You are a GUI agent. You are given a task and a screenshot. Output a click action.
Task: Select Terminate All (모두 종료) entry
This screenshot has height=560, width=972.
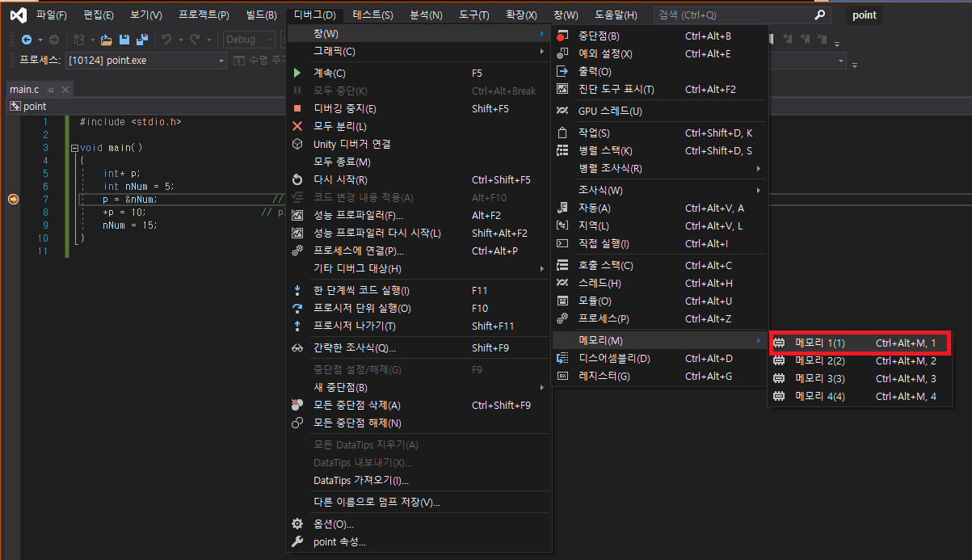coord(419,162)
